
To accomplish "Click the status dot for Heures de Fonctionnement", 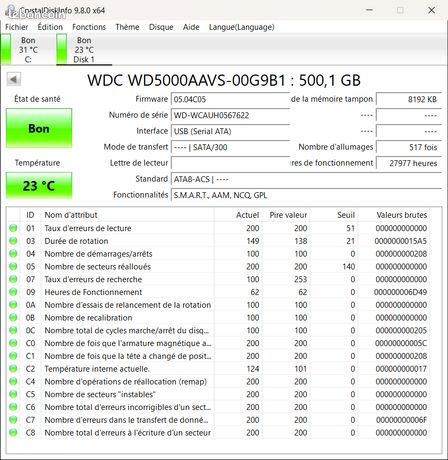I will point(13,292).
